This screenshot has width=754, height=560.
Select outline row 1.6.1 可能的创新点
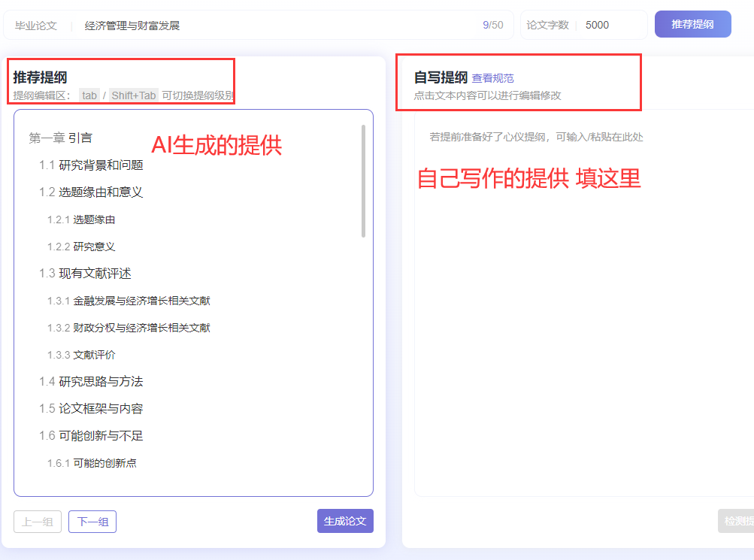[92, 463]
